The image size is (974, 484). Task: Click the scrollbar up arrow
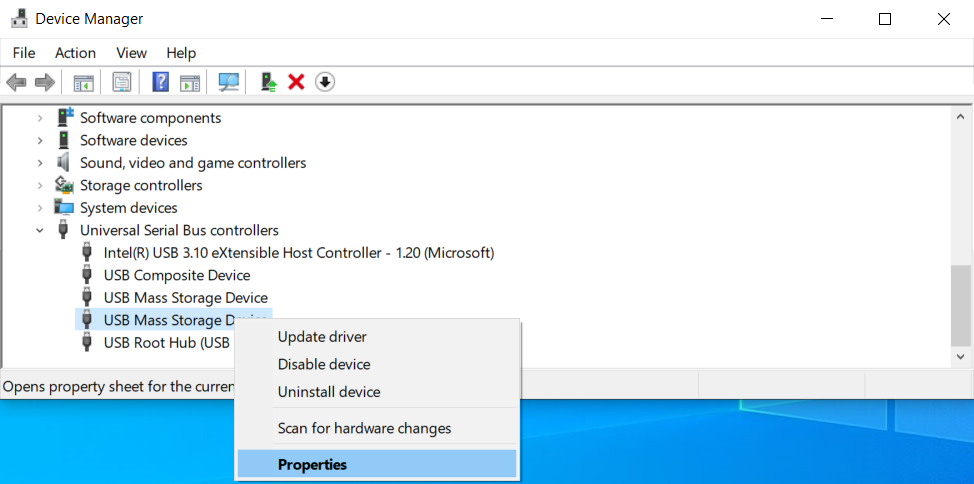click(960, 116)
